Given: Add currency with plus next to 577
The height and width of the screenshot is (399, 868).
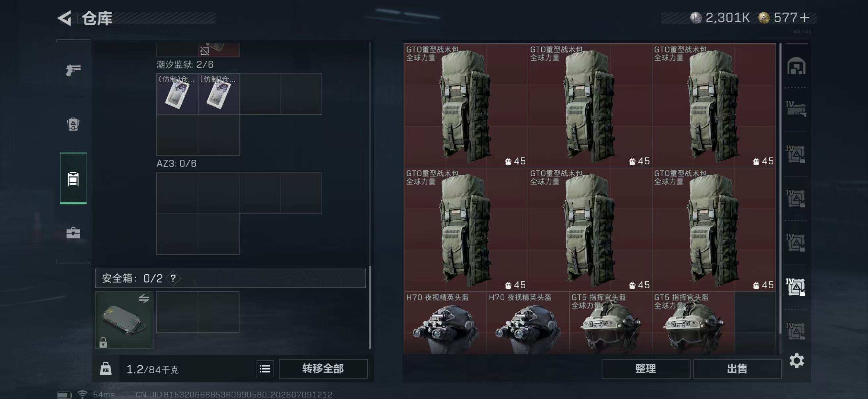Looking at the screenshot, I should (x=804, y=18).
